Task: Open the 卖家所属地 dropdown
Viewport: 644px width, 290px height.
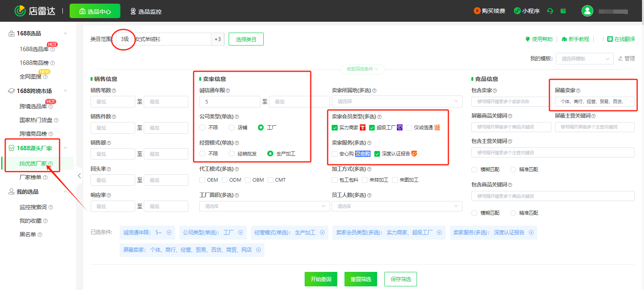Action: pyautogui.click(x=396, y=101)
